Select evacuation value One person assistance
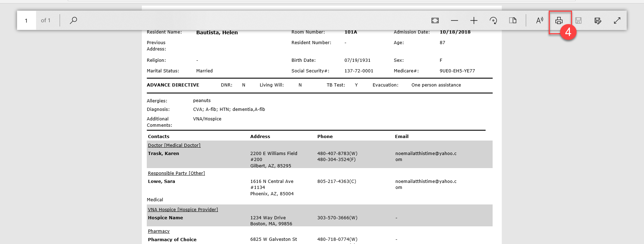Image resolution: width=644 pixels, height=244 pixels. 436,85
